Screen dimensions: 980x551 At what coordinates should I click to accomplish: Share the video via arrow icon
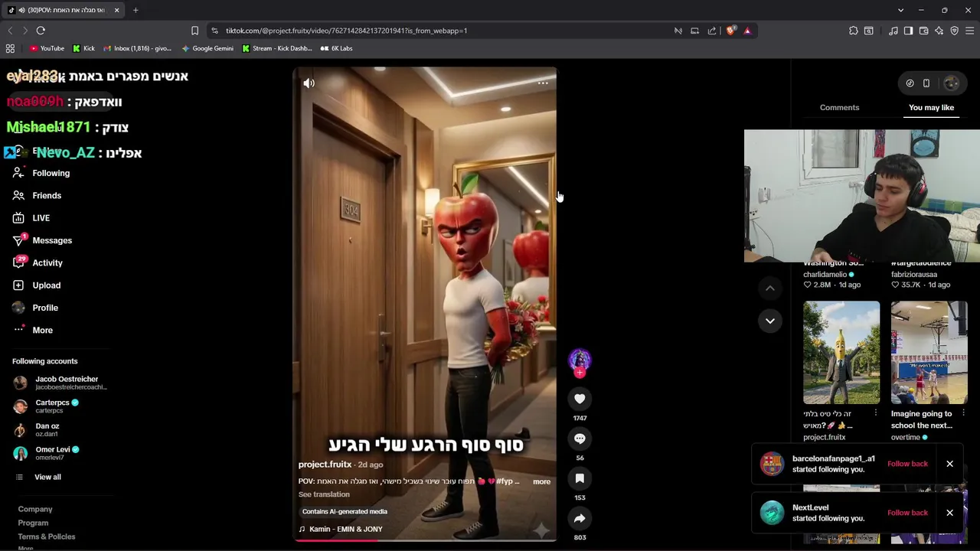(x=580, y=518)
